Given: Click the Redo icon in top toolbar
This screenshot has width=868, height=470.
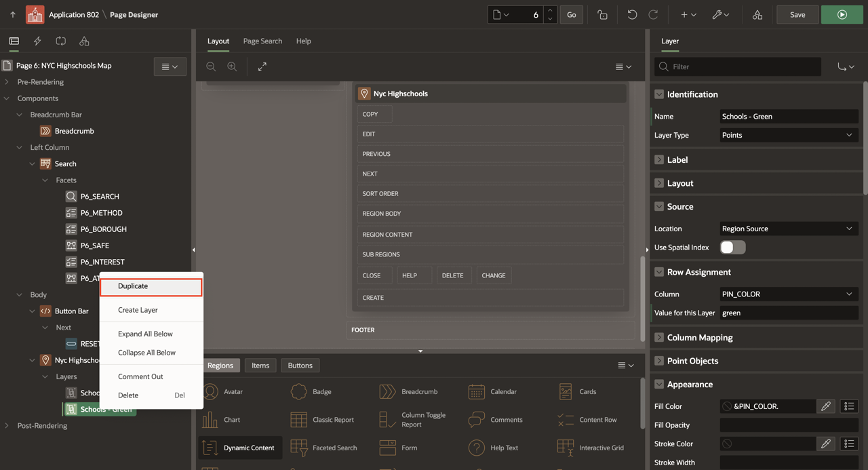Looking at the screenshot, I should point(653,14).
